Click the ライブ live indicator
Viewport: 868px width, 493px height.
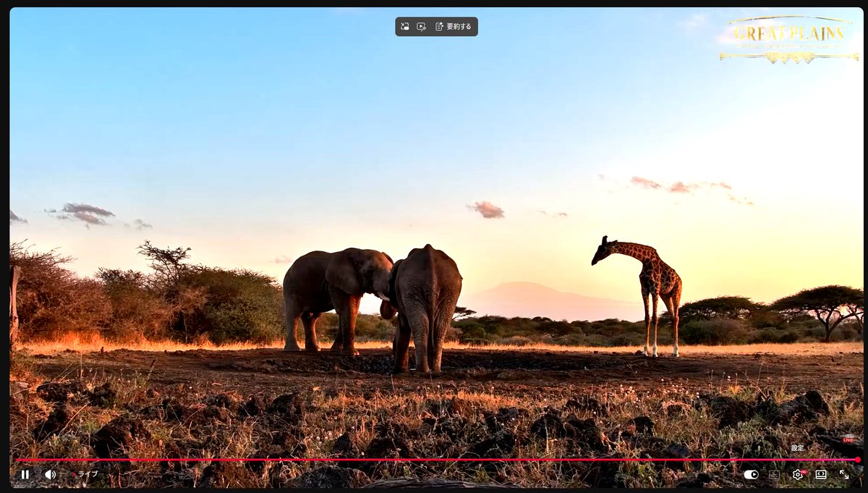pos(85,474)
